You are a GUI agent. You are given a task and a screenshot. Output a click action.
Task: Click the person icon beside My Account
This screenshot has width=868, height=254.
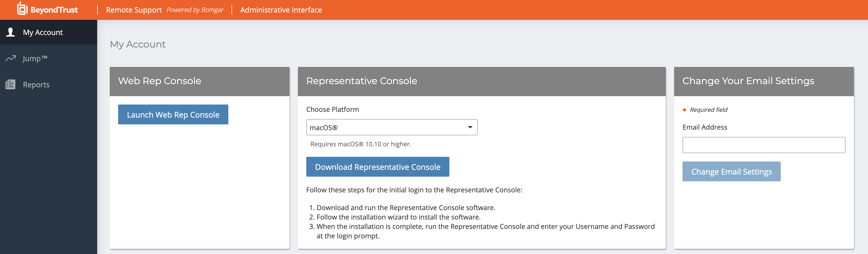(11, 32)
